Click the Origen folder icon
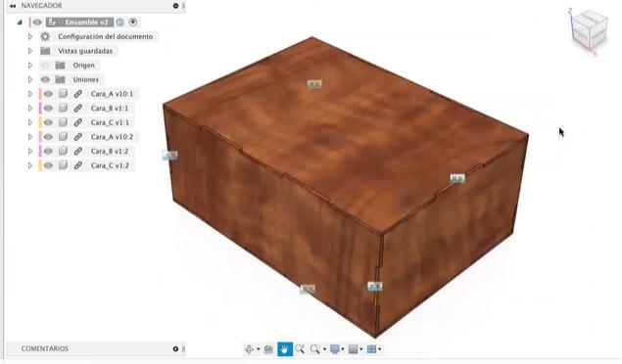This screenshot has height=364, width=622. click(x=60, y=66)
